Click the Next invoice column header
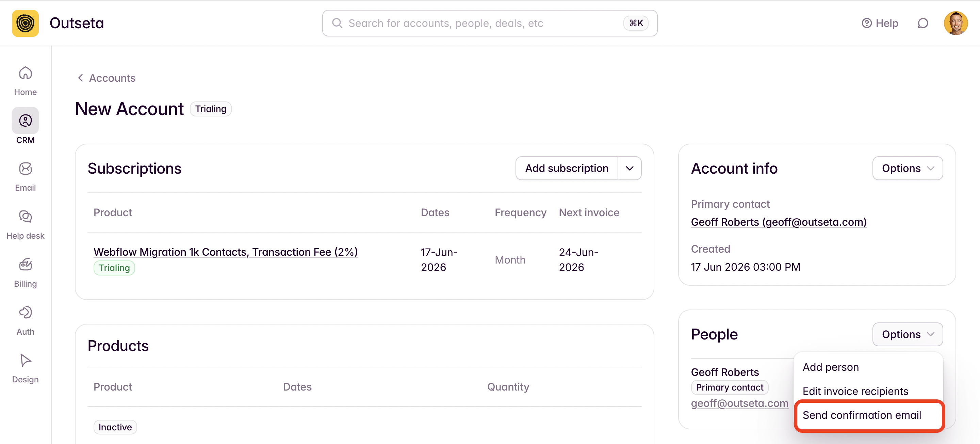 (589, 212)
